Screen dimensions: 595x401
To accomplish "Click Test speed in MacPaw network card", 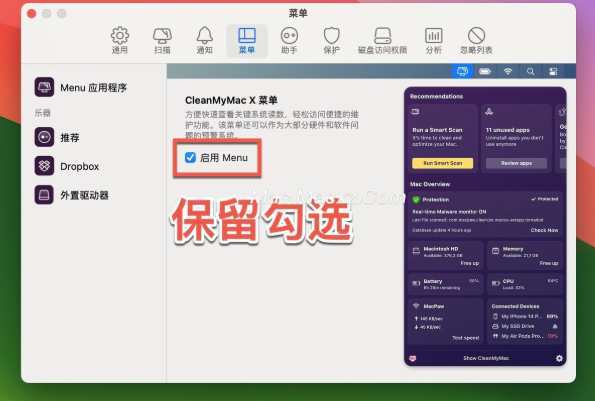I will (466, 338).
